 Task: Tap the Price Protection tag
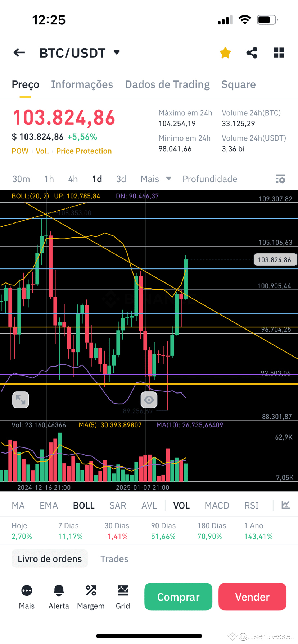[84, 151]
